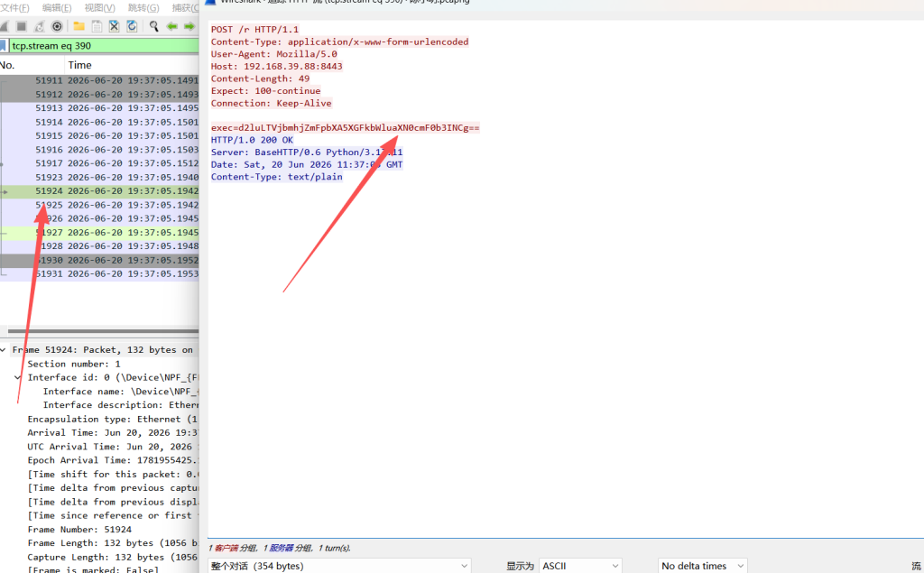Click the Host: 192.168.39.88:8443 line
This screenshot has height=573, width=924.
pyautogui.click(x=276, y=67)
